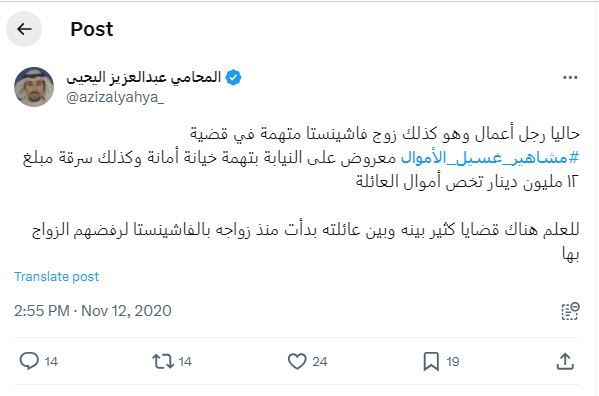599x396 pixels.
Task: Open the blue Arabic hashtag link
Action: 490,157
